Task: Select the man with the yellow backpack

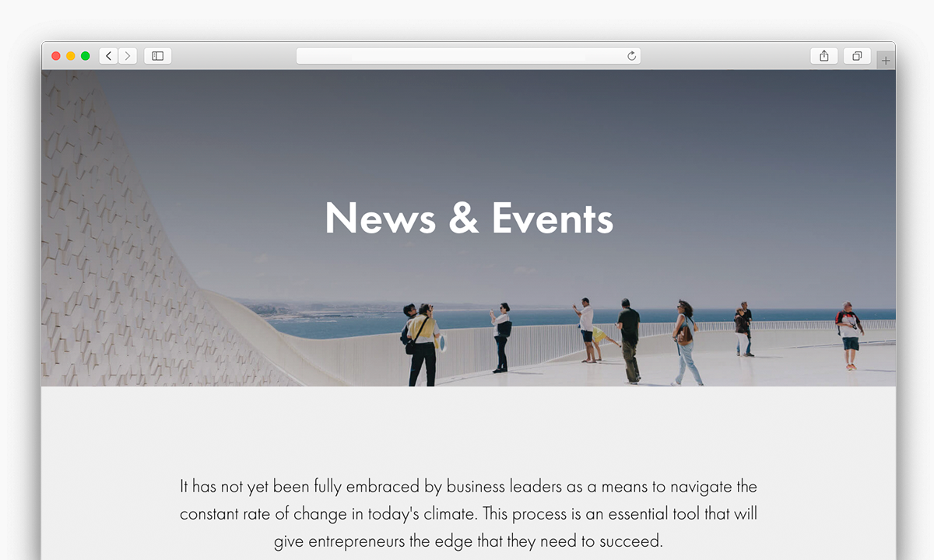Action: (423, 345)
